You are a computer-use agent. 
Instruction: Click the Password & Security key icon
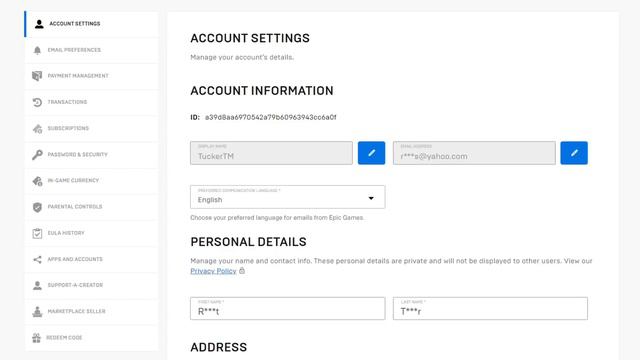pyautogui.click(x=37, y=155)
